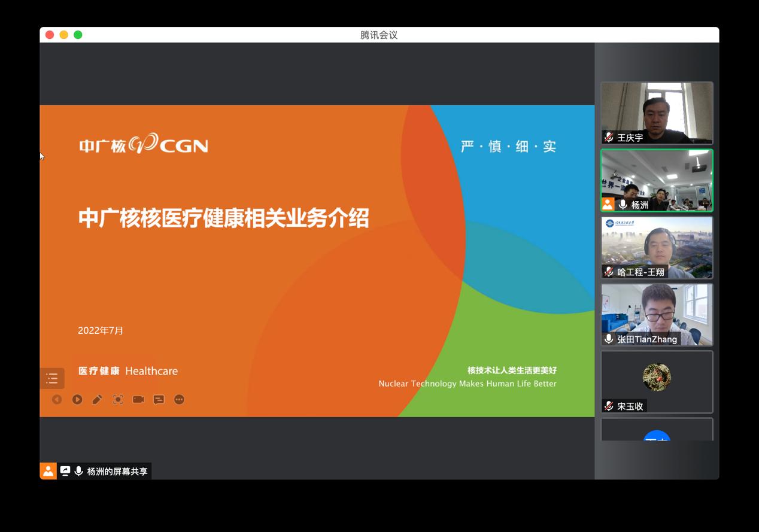The width and height of the screenshot is (759, 532).
Task: Minimize 腾讯会议 window with yellow button
Action: tap(63, 35)
